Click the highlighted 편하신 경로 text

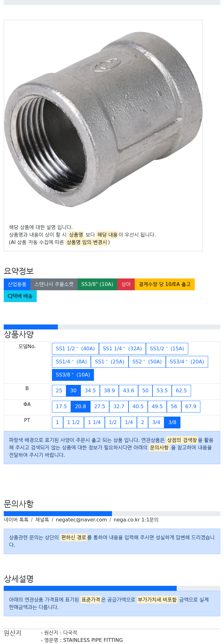[x=73, y=537]
